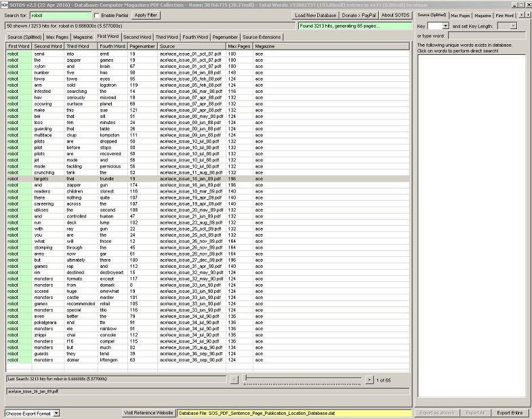532x419 pixels.
Task: Click the previous results page arrow
Action: click(234, 380)
